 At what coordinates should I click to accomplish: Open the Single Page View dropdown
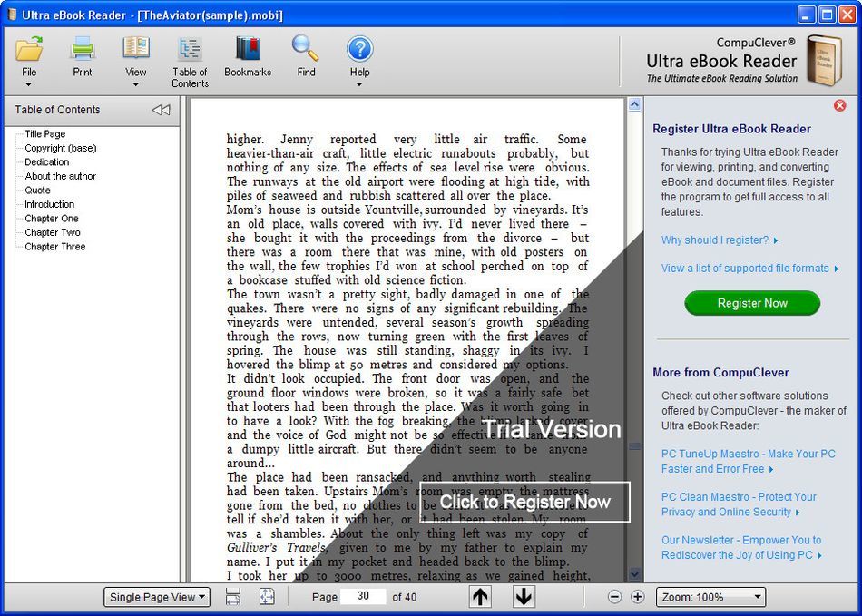click(156, 597)
